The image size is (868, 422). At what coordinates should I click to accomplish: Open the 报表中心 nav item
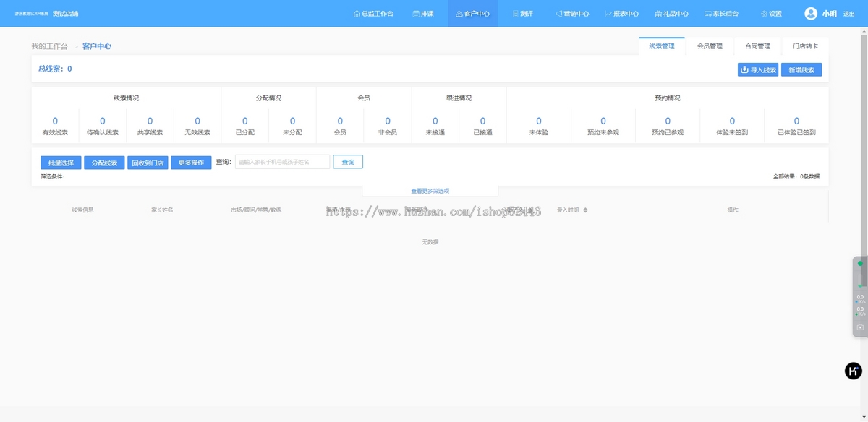pyautogui.click(x=621, y=14)
